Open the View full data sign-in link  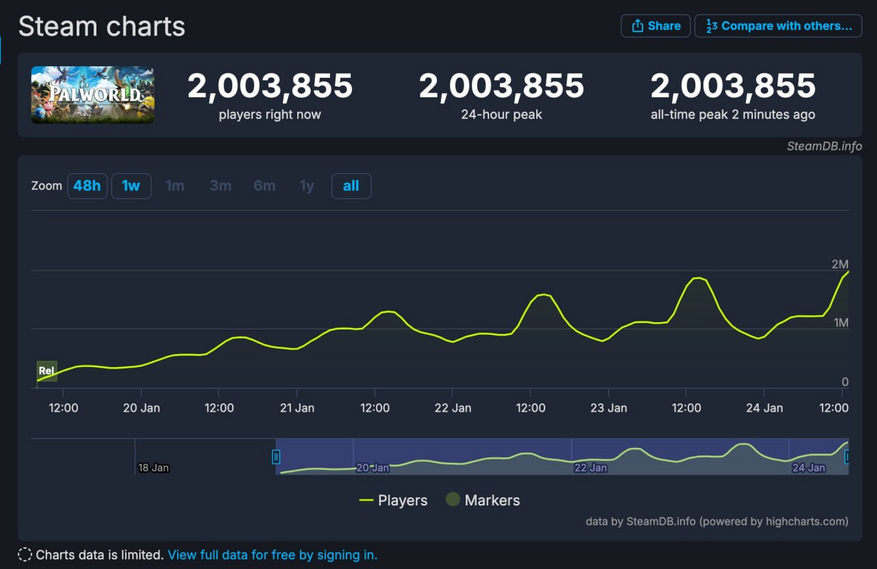click(x=272, y=555)
